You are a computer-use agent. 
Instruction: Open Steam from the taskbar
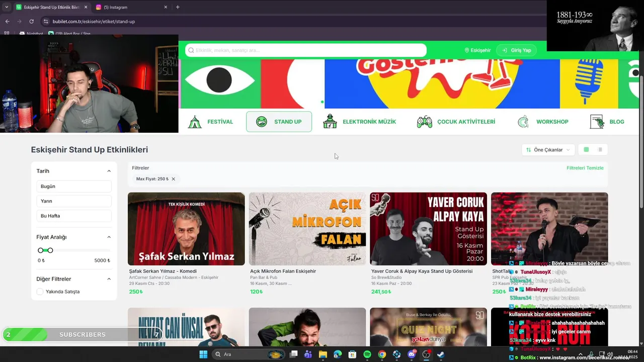(441, 354)
